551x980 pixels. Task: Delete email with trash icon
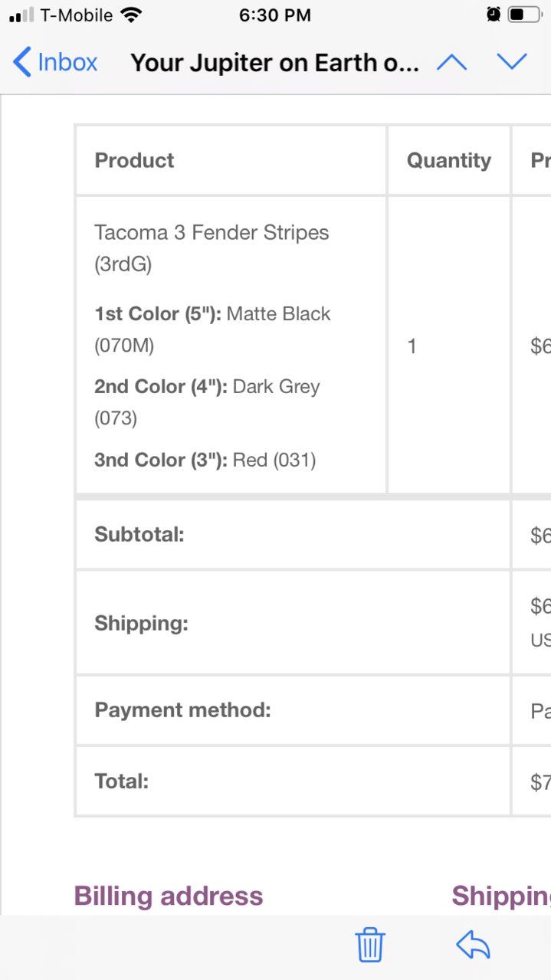click(370, 945)
